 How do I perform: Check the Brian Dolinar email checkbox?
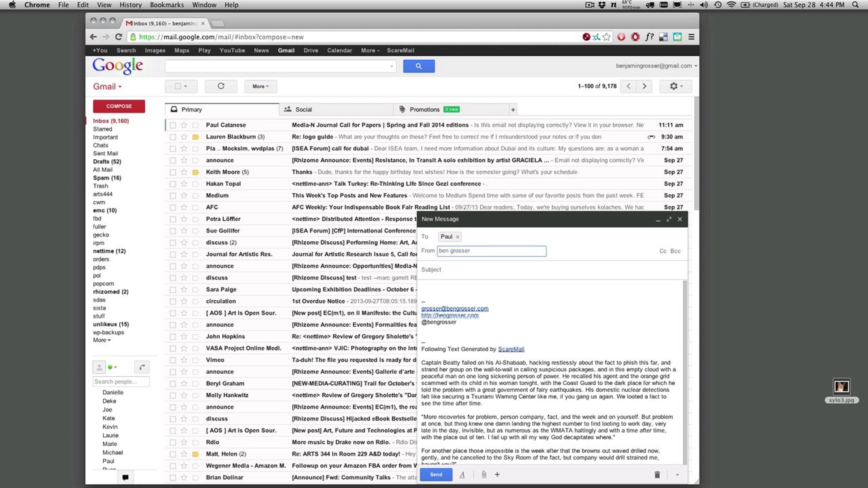coord(173,478)
